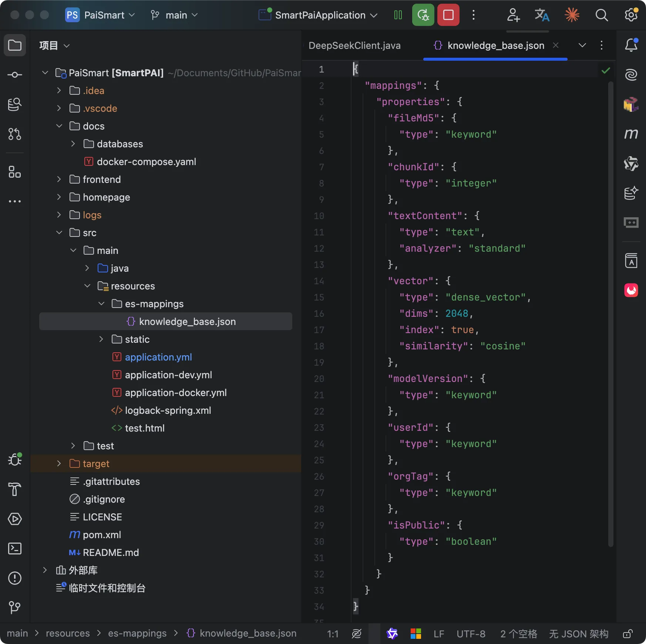The image size is (646, 644).
Task: Open the Pull Requests tool window
Action: 15,134
